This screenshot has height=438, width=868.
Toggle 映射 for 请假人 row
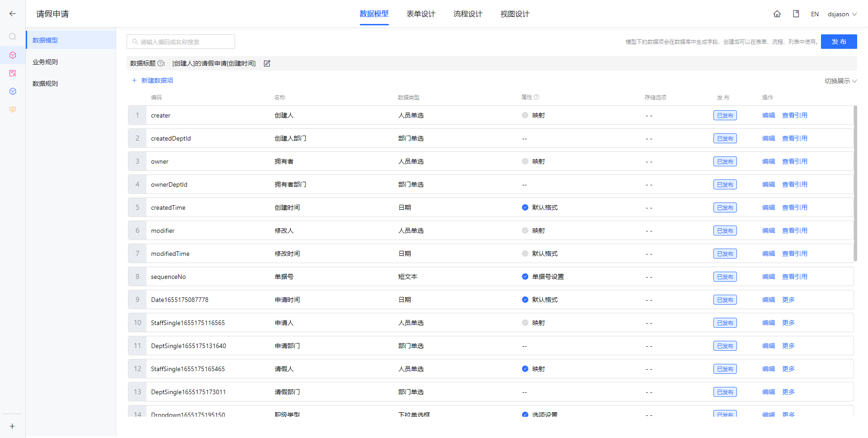point(525,369)
